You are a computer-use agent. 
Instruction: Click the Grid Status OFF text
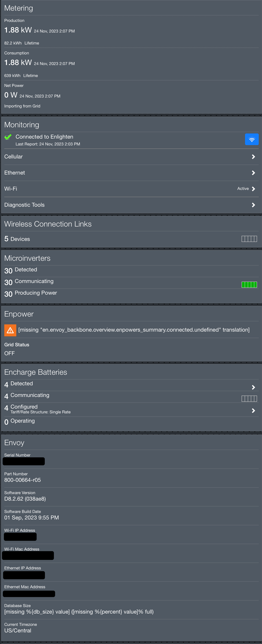tap(10, 353)
